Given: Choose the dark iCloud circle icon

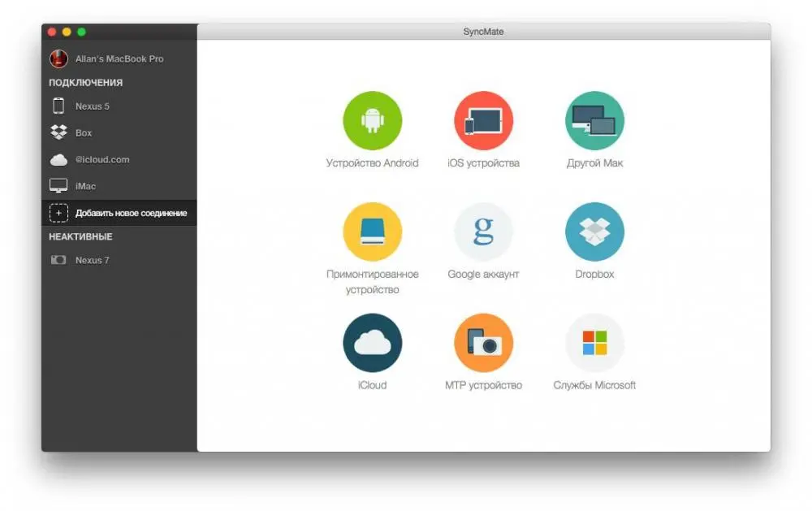Looking at the screenshot, I should (373, 343).
